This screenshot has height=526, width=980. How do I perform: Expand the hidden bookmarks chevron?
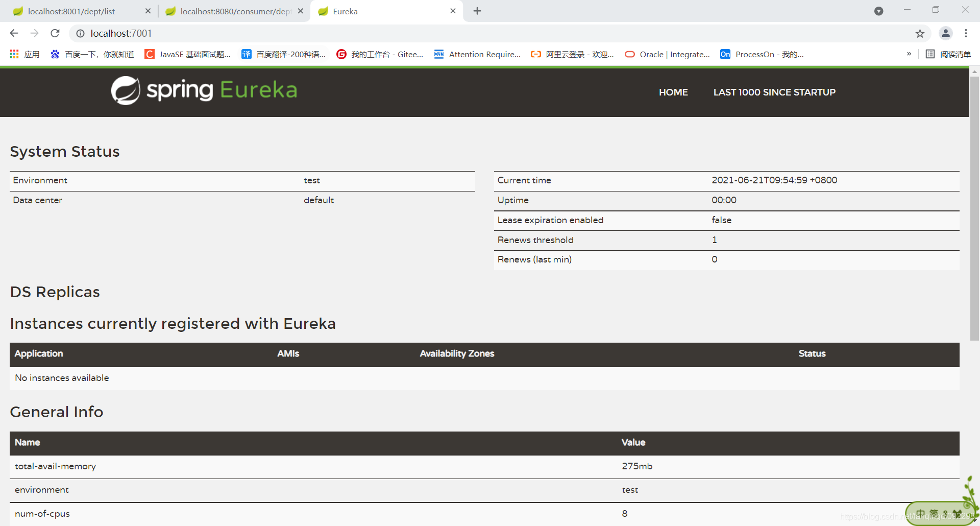pos(909,54)
